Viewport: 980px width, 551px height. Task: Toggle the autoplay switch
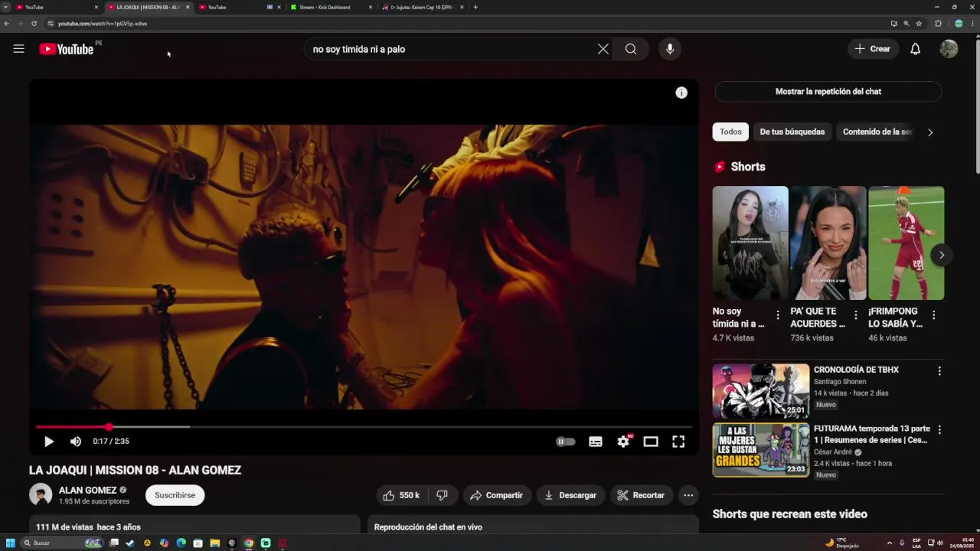pos(565,442)
